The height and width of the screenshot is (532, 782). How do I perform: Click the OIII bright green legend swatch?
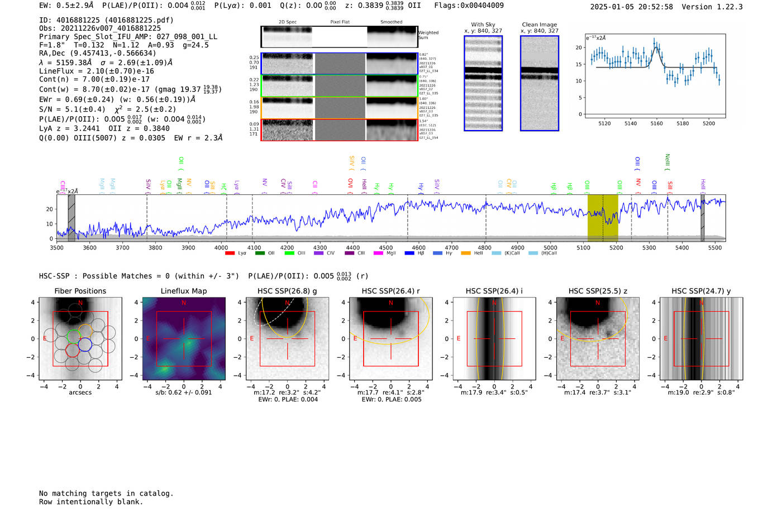pyautogui.click(x=289, y=253)
